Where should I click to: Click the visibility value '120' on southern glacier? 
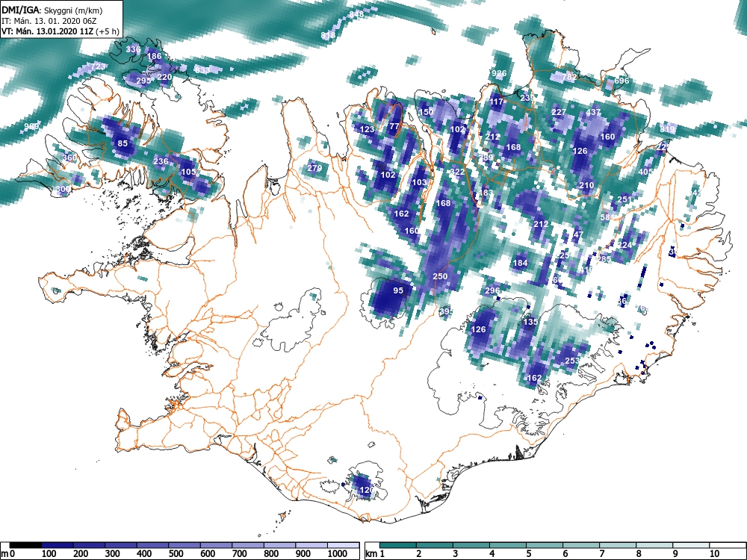(x=366, y=490)
